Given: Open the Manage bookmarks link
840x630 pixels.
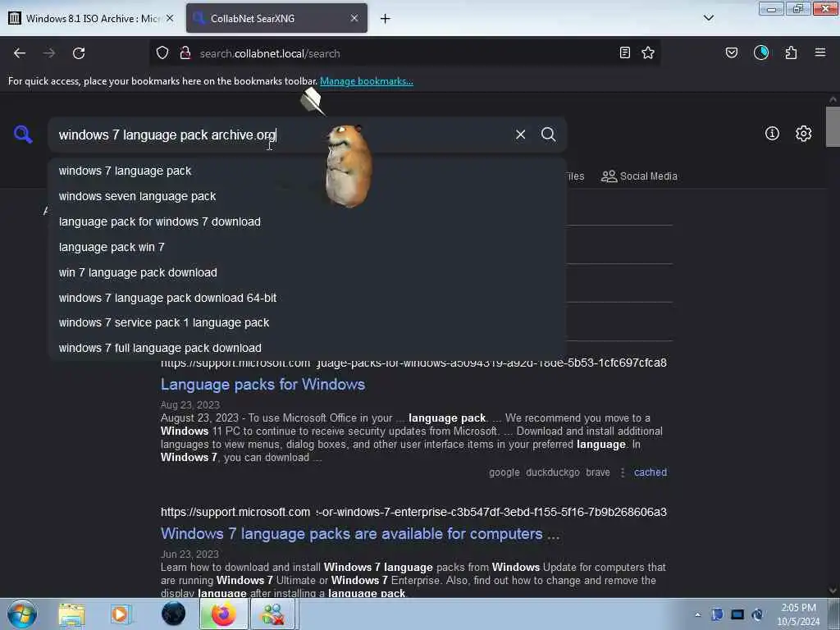Looking at the screenshot, I should pos(367,81).
